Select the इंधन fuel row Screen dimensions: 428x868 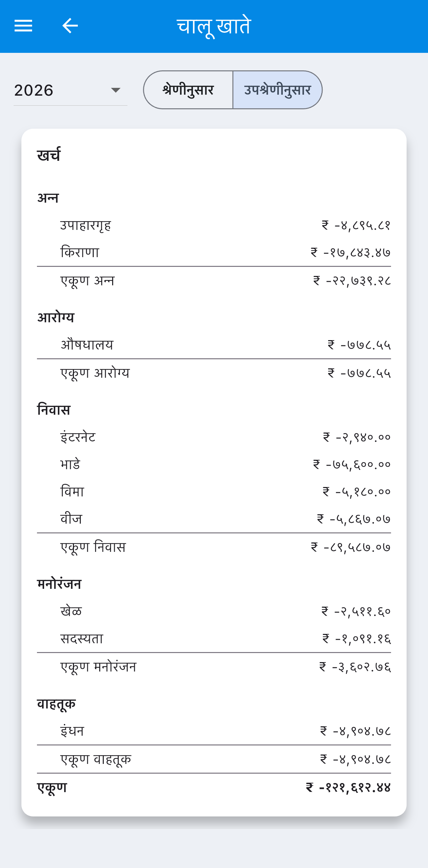tap(214, 731)
